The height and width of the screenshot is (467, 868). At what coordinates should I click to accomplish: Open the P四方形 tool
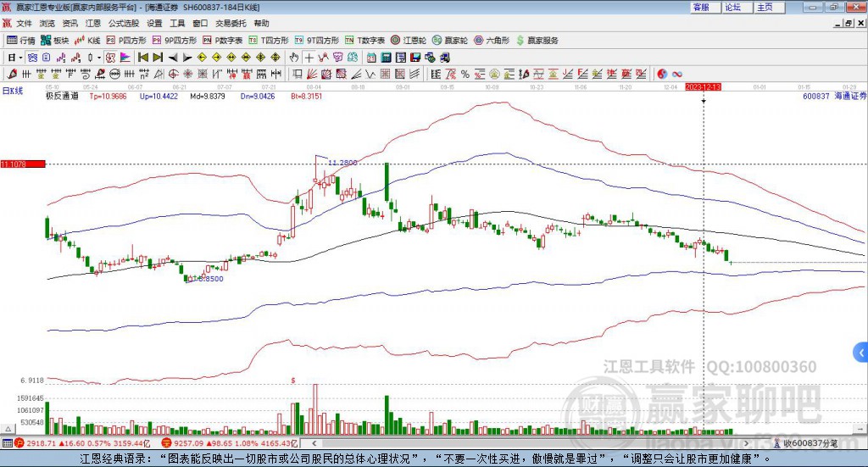click(x=126, y=41)
